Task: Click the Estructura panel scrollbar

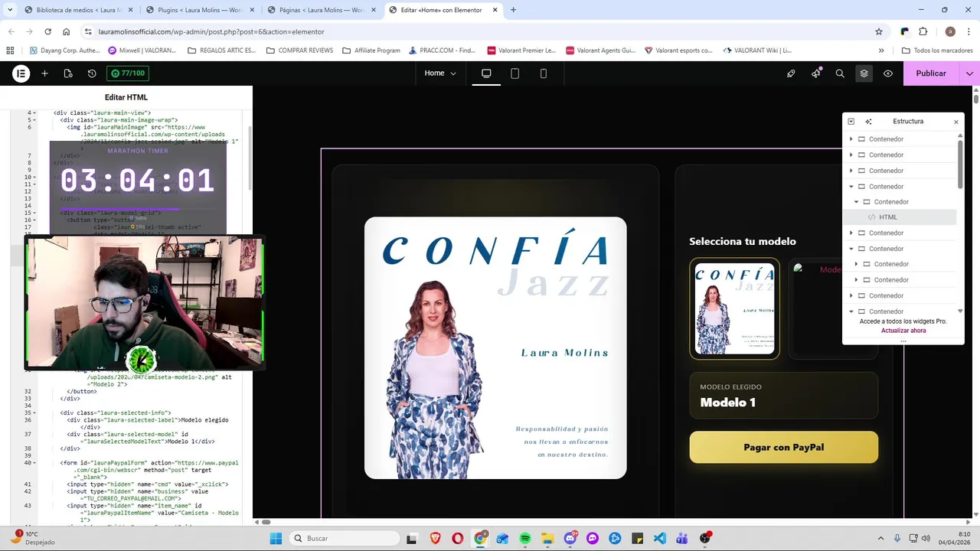Action: [x=961, y=163]
